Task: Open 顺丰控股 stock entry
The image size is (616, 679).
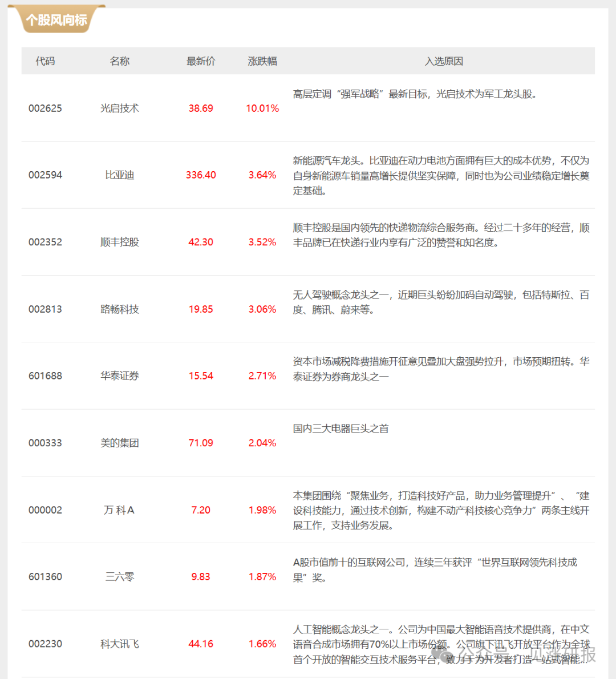Action: click(119, 242)
